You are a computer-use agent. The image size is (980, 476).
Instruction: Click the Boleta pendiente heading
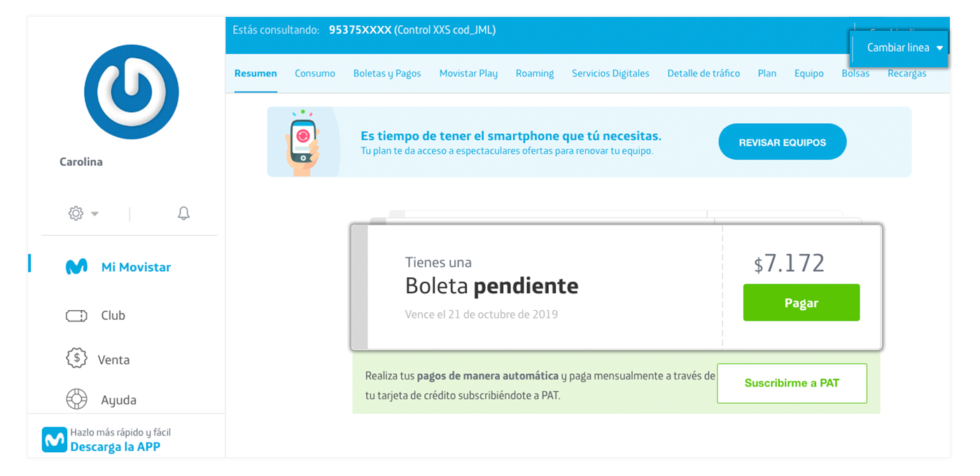pyautogui.click(x=492, y=286)
